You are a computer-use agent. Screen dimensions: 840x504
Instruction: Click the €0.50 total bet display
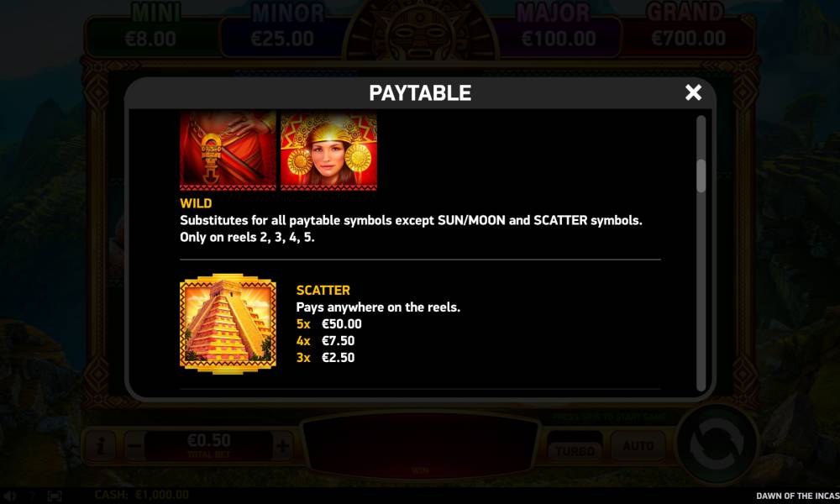pyautogui.click(x=209, y=445)
